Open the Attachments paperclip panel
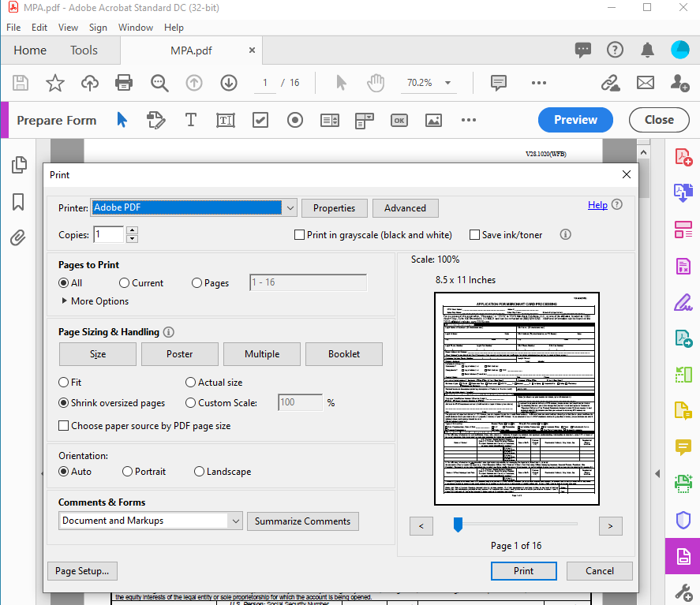 pyautogui.click(x=18, y=237)
